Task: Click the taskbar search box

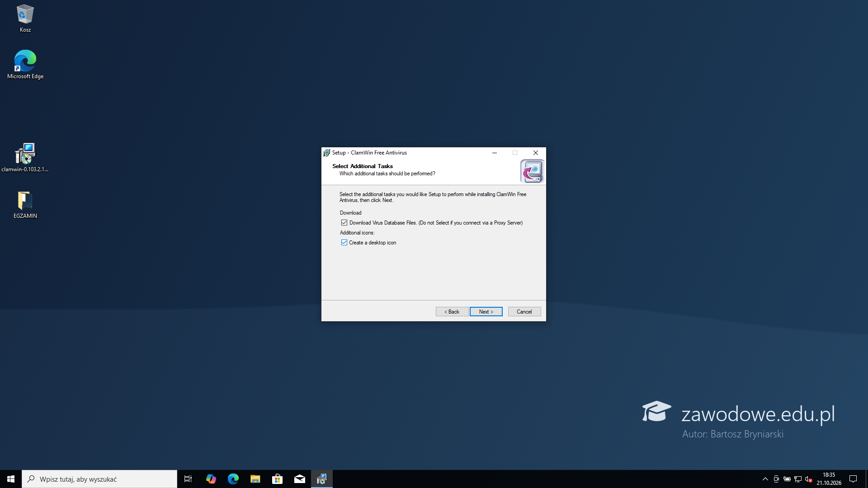Action: point(99,479)
